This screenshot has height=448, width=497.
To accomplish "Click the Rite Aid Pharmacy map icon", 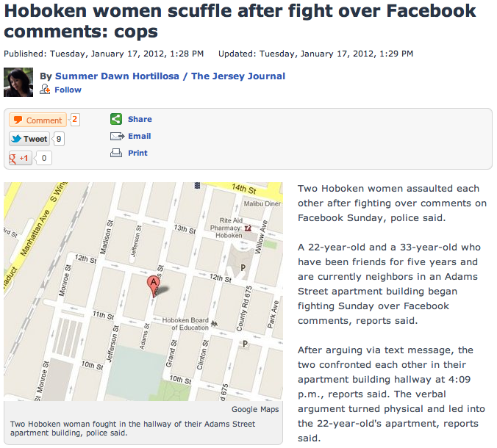I will point(248,228).
